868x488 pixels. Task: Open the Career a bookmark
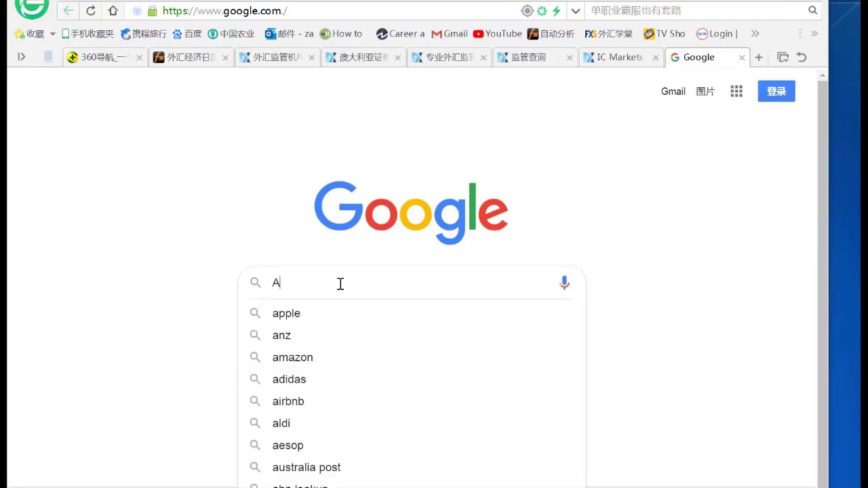pos(400,34)
